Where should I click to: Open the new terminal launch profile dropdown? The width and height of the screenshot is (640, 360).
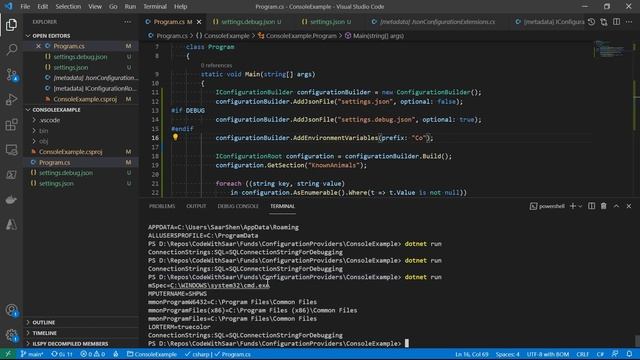580,206
